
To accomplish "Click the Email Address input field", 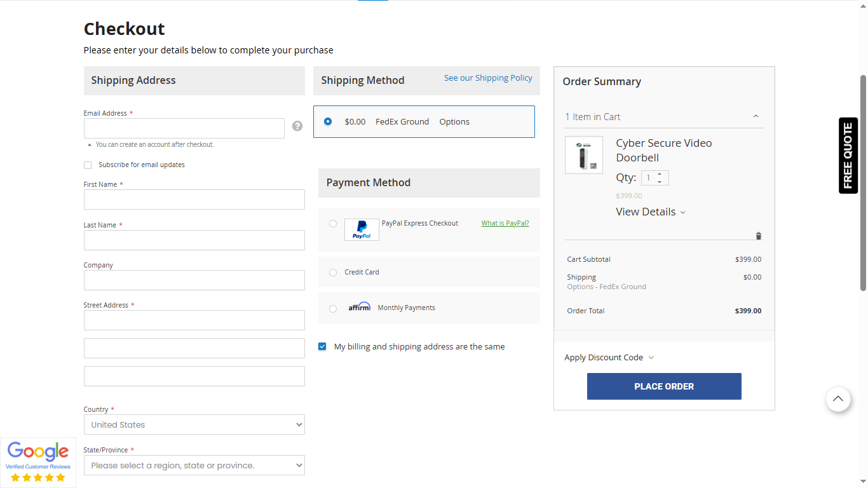I will 184,128.
